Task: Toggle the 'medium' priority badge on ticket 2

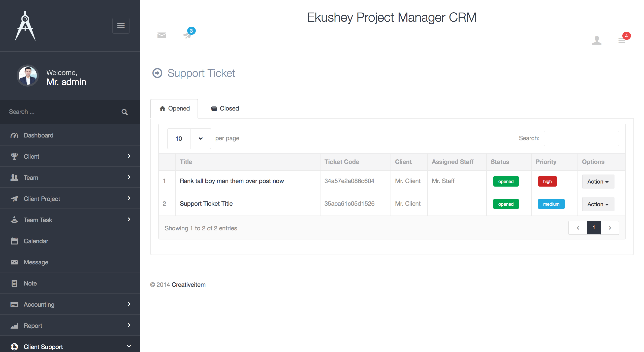Action: tap(551, 204)
